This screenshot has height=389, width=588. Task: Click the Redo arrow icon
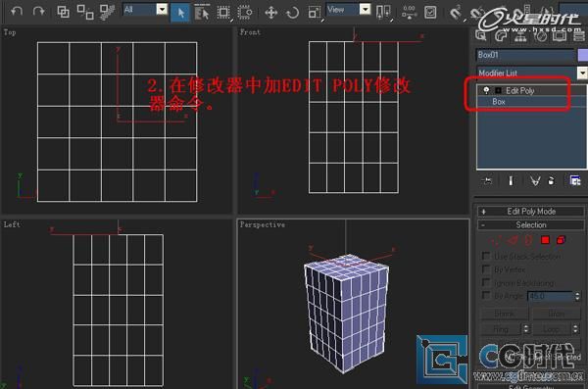click(x=38, y=11)
